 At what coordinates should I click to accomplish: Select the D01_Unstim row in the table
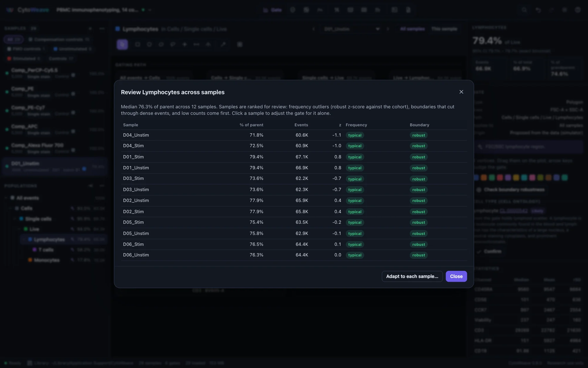coord(294,168)
